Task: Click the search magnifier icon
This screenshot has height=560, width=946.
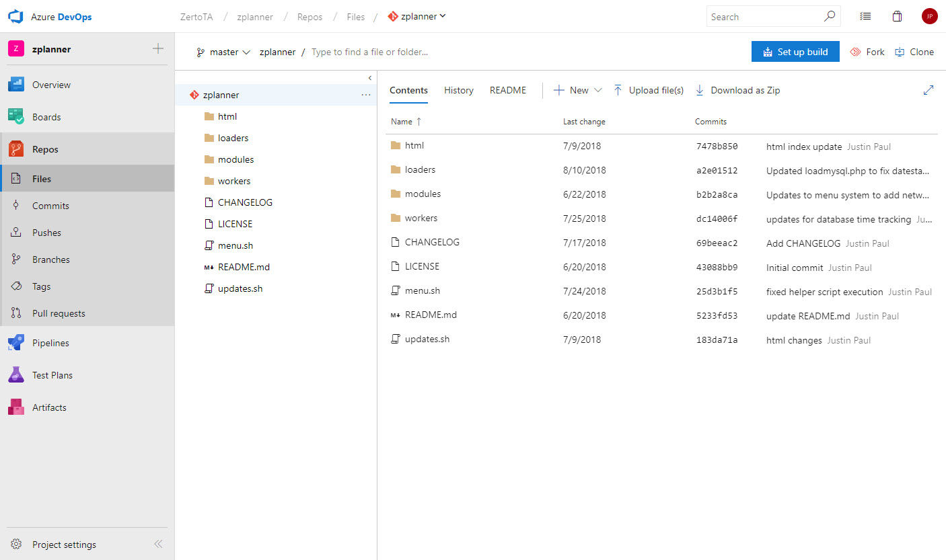Action: point(830,16)
